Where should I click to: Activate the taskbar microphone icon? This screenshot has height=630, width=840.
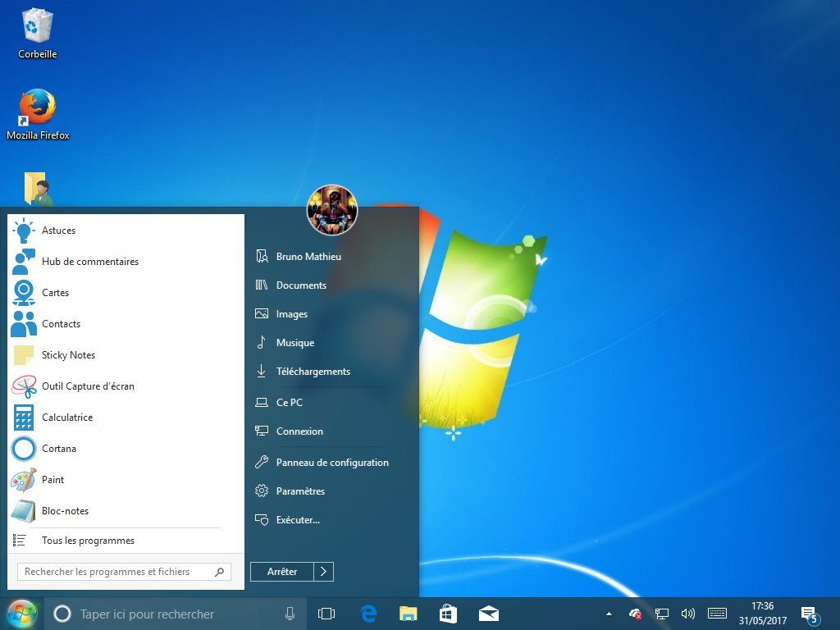click(290, 614)
